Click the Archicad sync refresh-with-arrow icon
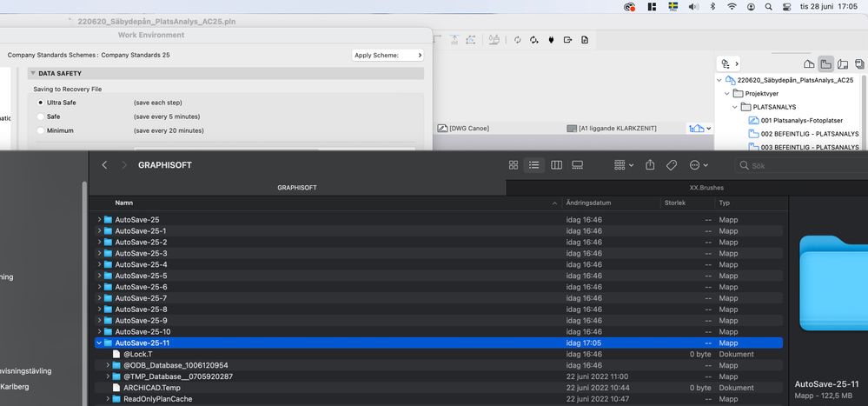The image size is (868, 406). tap(534, 40)
